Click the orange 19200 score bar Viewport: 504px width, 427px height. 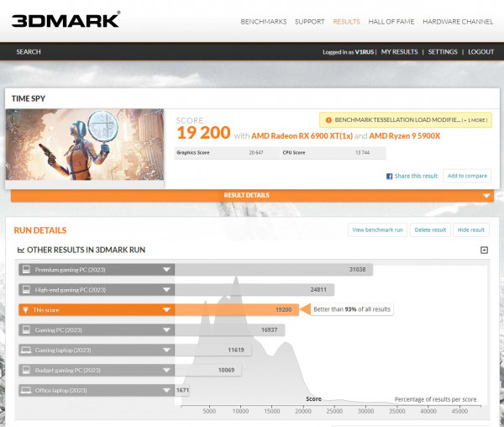[x=237, y=310]
